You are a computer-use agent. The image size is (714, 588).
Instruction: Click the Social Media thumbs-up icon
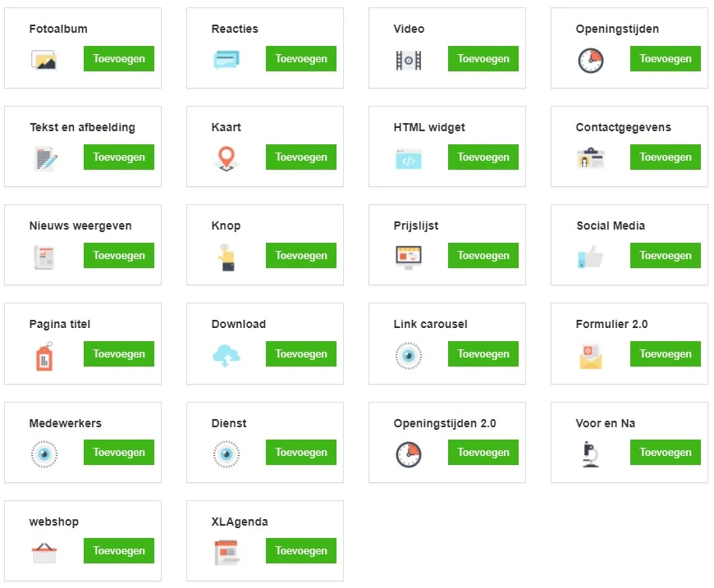click(x=591, y=258)
